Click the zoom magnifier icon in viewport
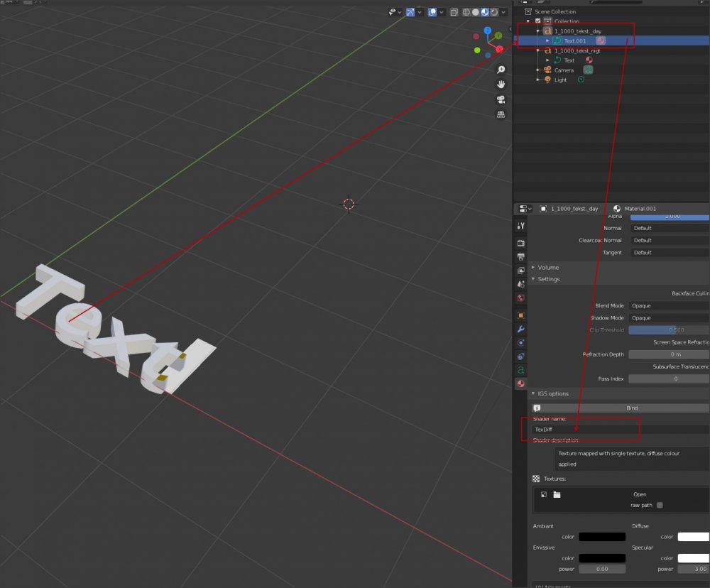The width and height of the screenshot is (710, 588). click(x=501, y=70)
